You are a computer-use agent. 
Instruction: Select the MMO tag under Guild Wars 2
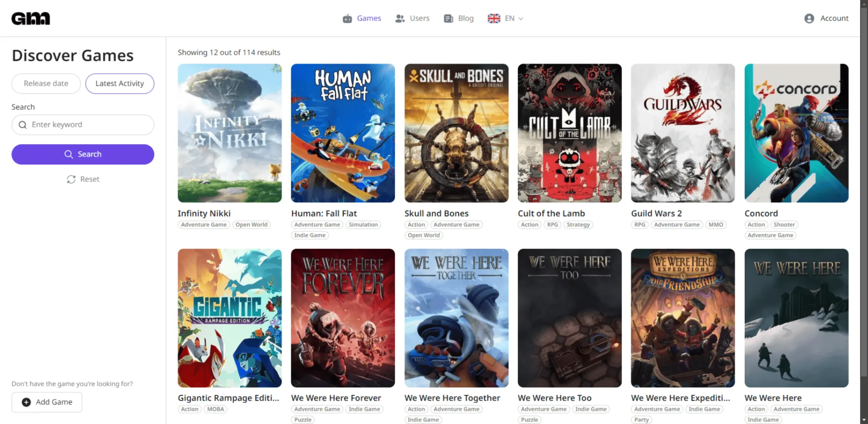pos(716,225)
